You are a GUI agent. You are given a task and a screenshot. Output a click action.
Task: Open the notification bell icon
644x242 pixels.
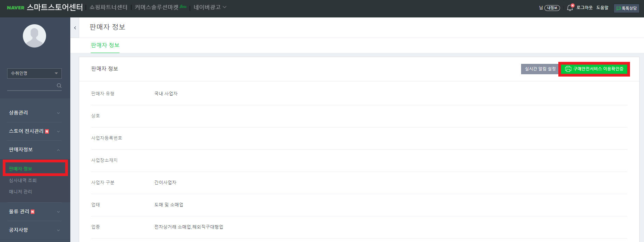[x=570, y=8]
